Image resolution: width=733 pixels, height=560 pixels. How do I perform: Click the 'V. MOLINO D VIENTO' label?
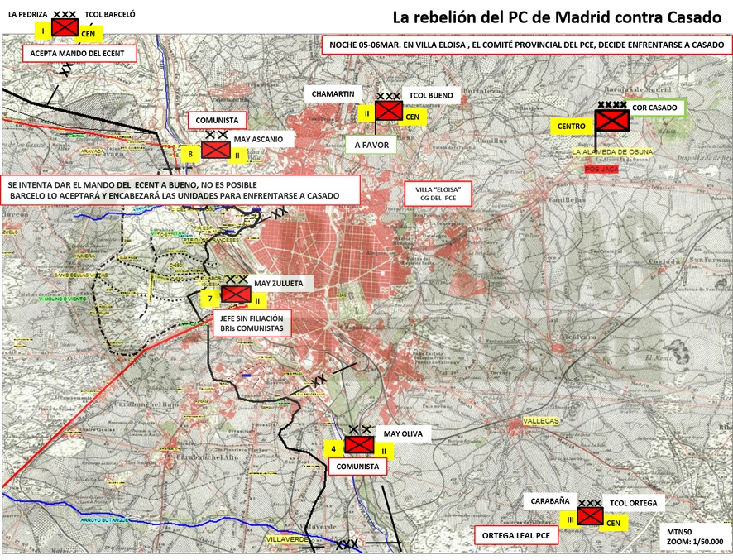coord(62,299)
